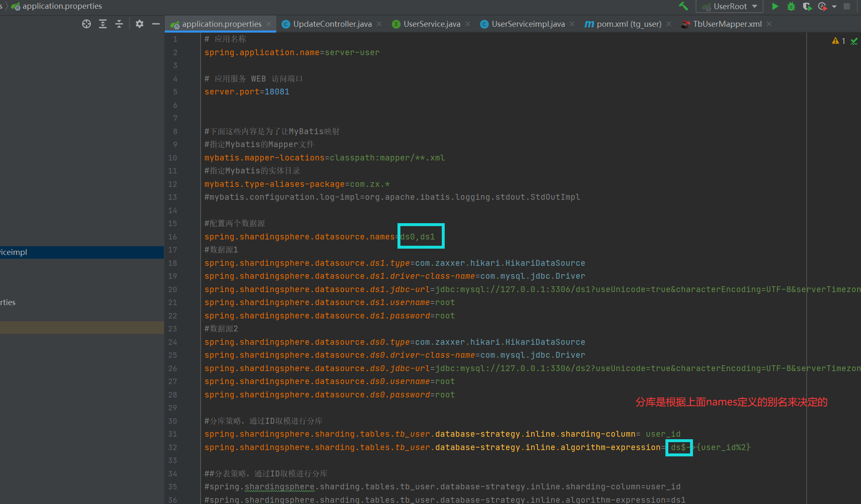Click the sharding-column value user_id on line 31

pyautogui.click(x=663, y=434)
